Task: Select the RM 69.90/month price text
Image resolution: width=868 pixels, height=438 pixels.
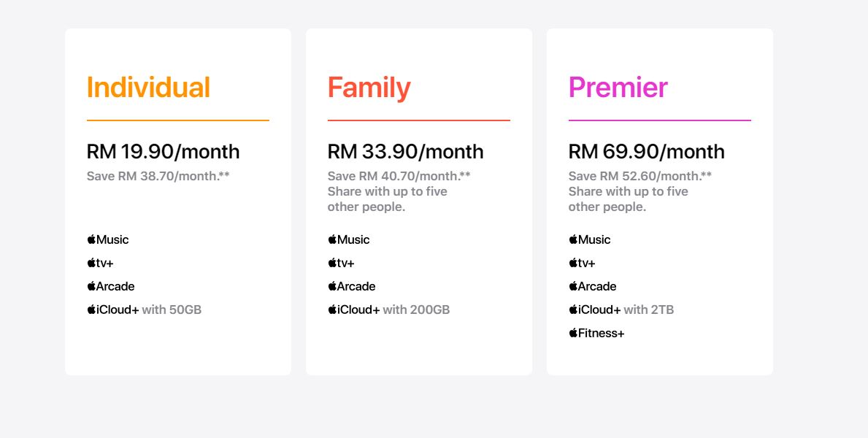Action: click(x=647, y=152)
